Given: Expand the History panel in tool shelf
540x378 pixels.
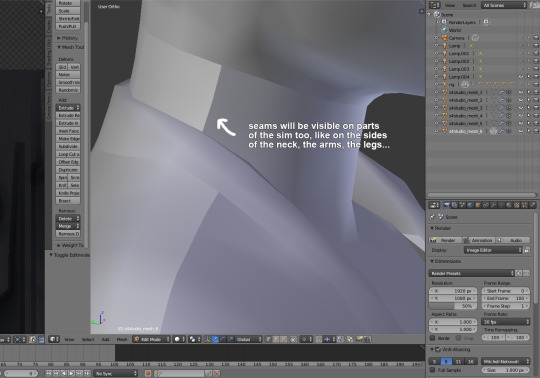Looking at the screenshot, I should click(x=68, y=38).
